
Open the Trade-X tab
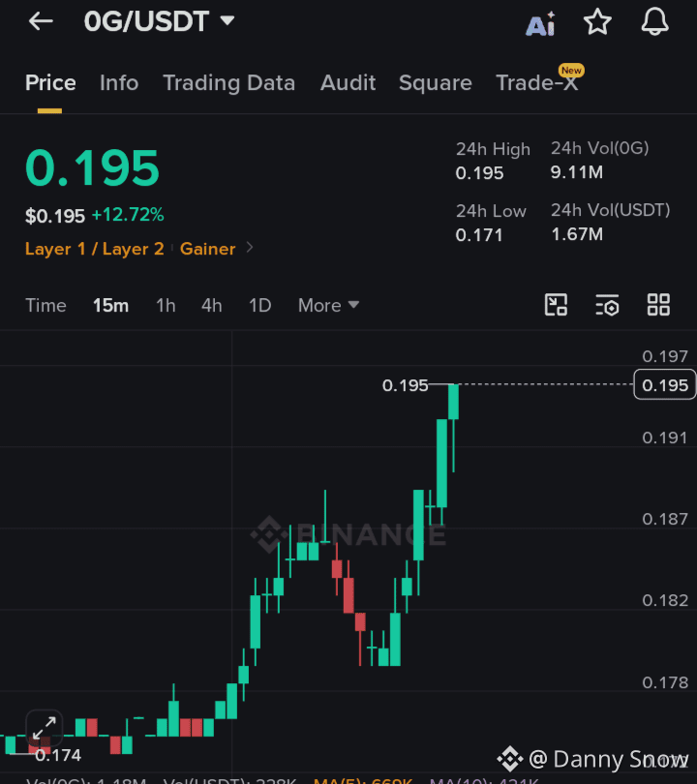point(537,82)
